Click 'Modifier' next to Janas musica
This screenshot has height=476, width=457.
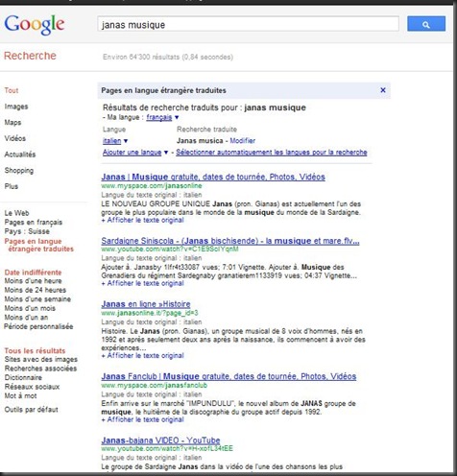[x=243, y=141]
